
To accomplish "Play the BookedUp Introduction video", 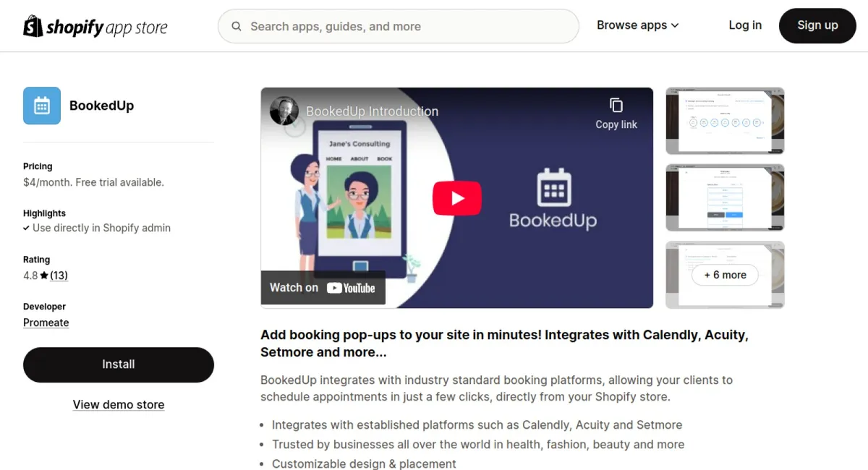I will pos(457,198).
